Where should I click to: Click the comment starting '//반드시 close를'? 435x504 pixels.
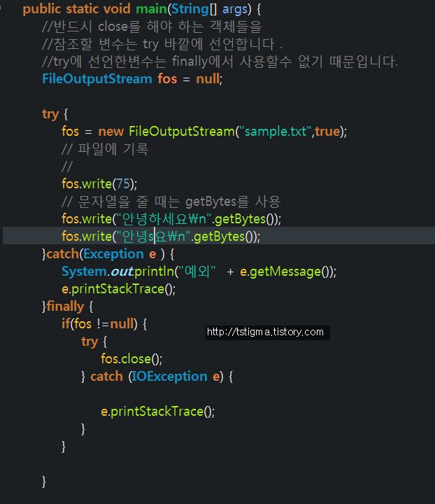(x=152, y=27)
